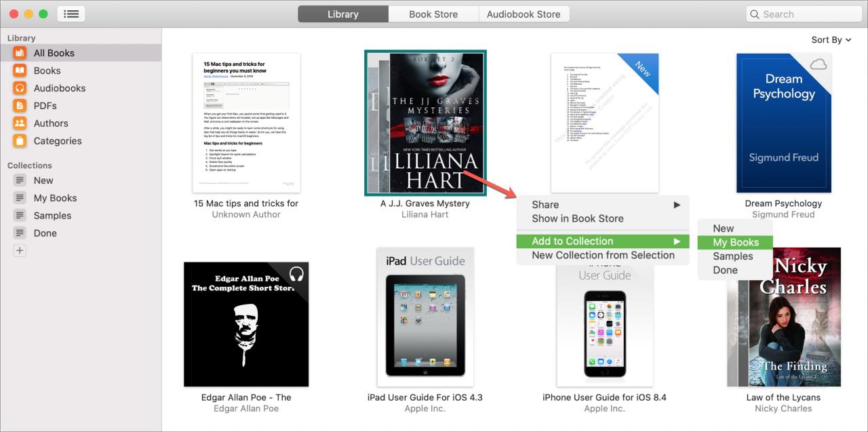Open the Sort By dropdown
The image size is (868, 432).
pos(831,40)
